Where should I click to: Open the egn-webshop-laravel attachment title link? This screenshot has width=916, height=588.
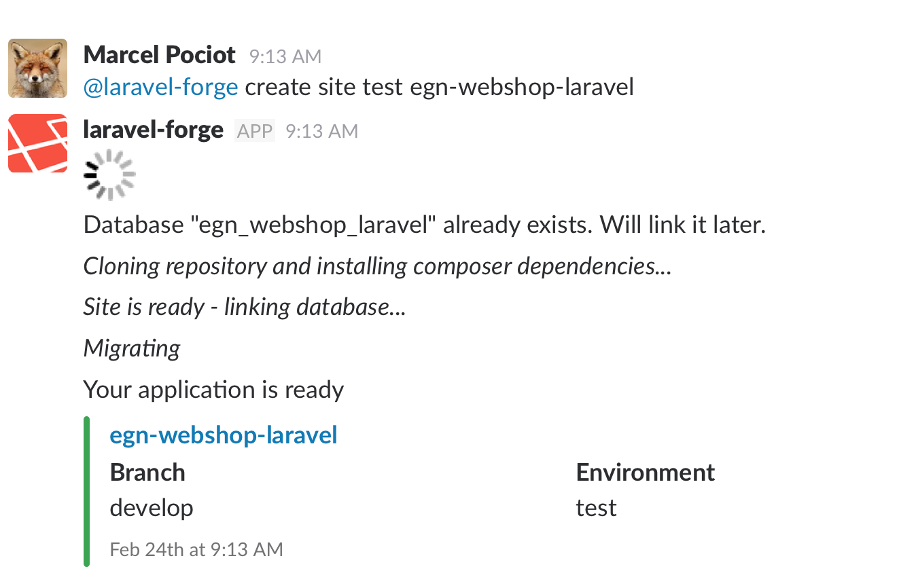[224, 435]
